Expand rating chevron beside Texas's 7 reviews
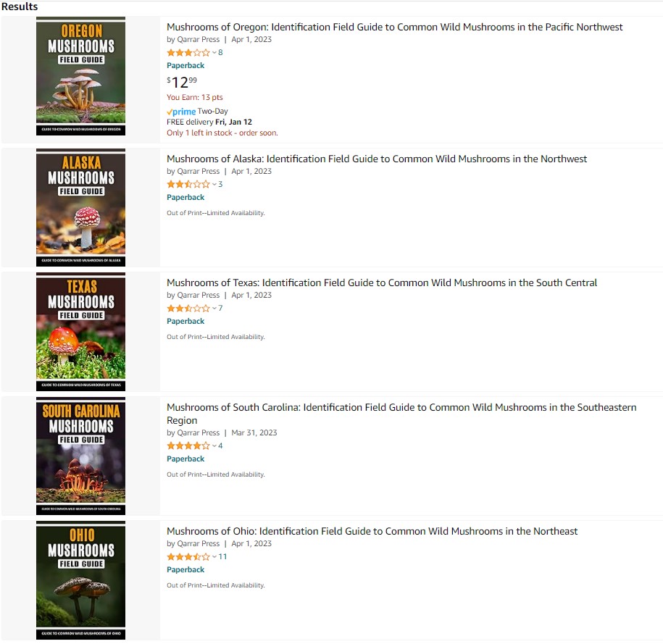 pos(214,309)
